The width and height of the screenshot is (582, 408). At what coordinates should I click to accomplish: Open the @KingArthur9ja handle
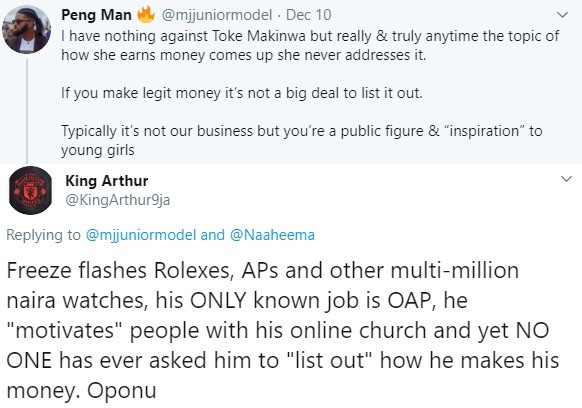(118, 200)
